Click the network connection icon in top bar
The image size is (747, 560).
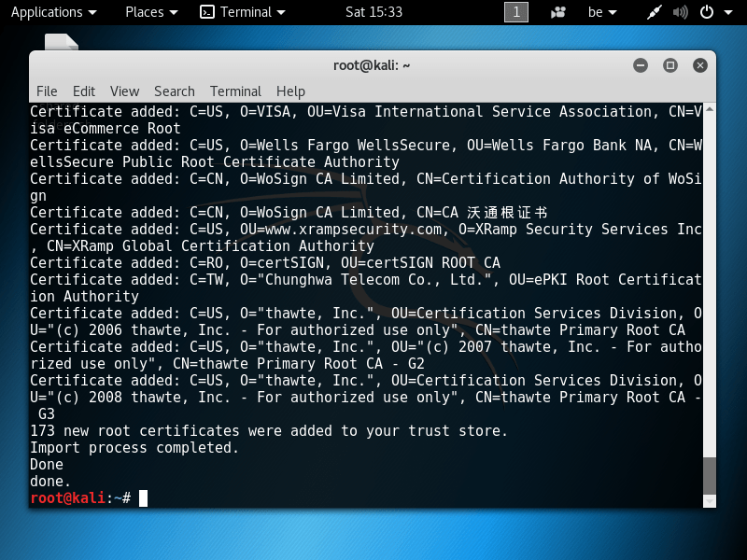(x=656, y=12)
